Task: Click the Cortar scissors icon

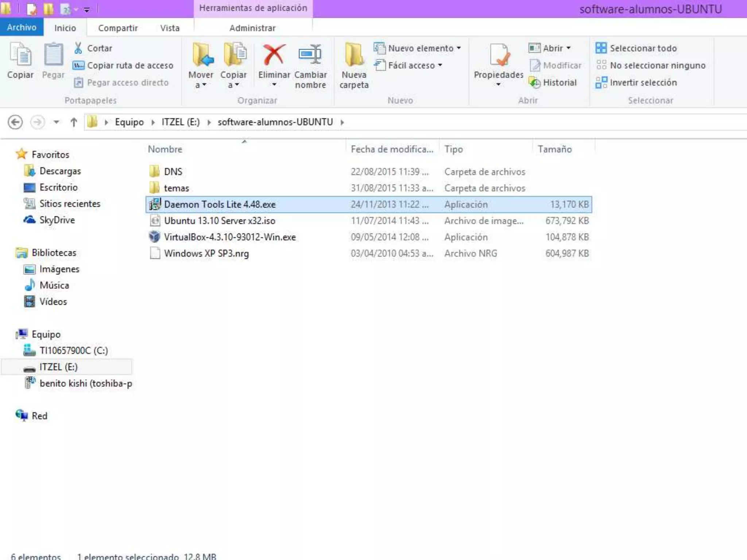Action: 78,48
